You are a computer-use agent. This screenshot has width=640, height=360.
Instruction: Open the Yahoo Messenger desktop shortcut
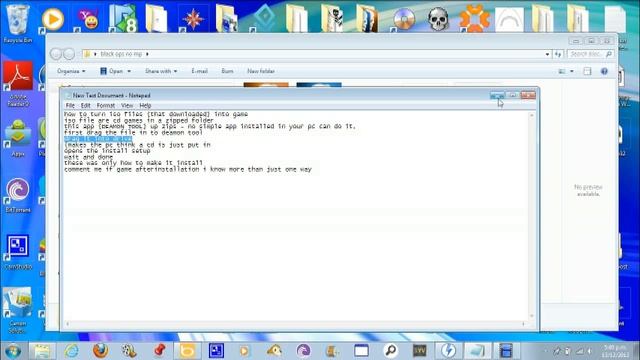coord(88,19)
